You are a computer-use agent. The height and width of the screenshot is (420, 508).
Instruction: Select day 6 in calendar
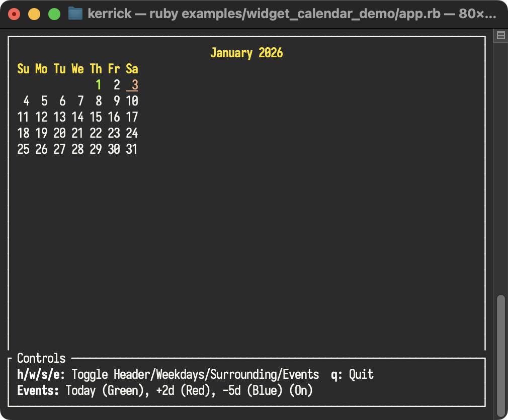tap(62, 101)
